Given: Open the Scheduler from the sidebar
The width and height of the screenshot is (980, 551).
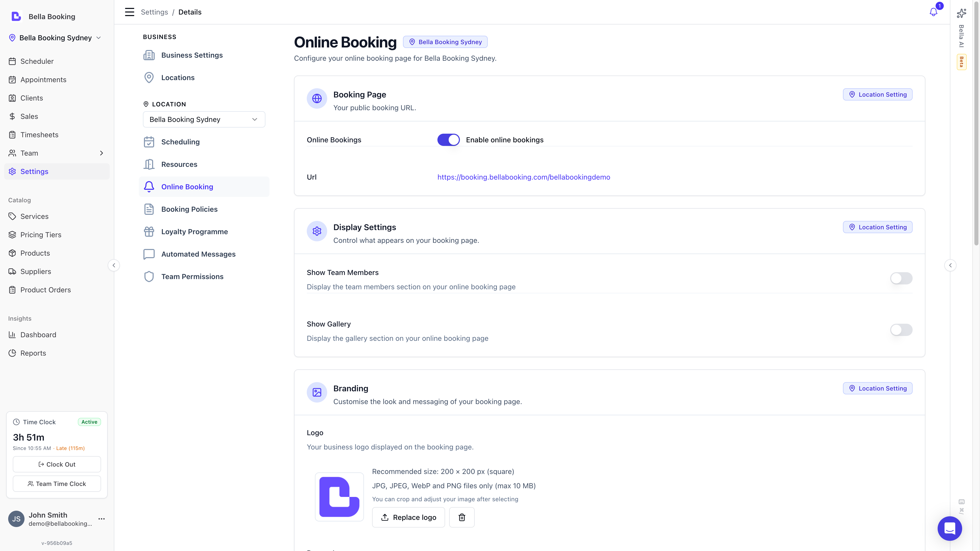Looking at the screenshot, I should coord(36,61).
